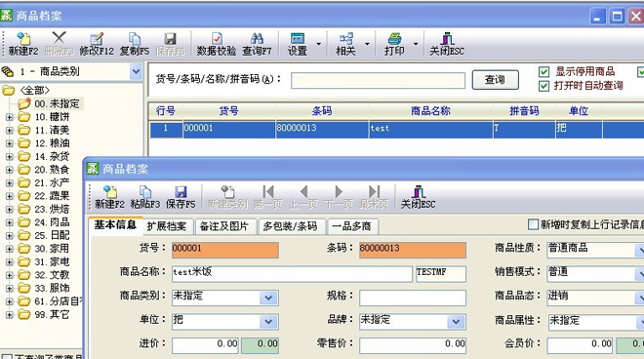The height and width of the screenshot is (359, 644).
Task: Toggle 新增时复制上行记录信息 checkbox
Action: click(533, 224)
